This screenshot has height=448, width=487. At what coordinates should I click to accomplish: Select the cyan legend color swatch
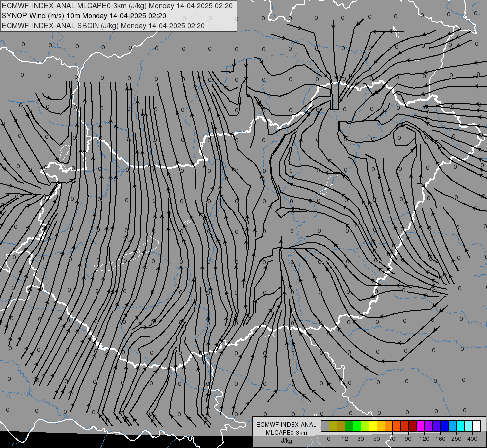click(460, 426)
